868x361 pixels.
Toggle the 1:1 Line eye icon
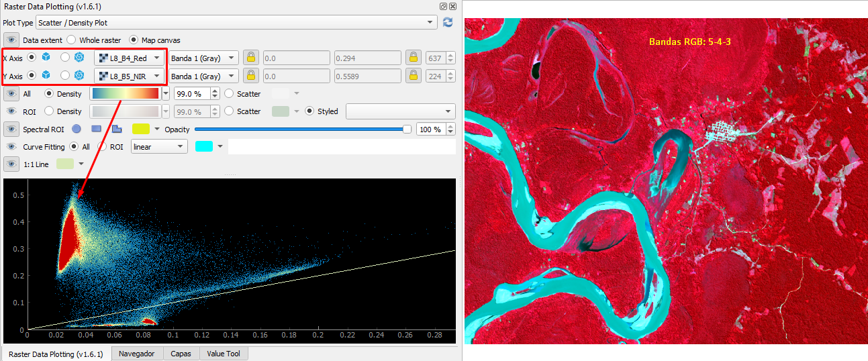point(11,164)
